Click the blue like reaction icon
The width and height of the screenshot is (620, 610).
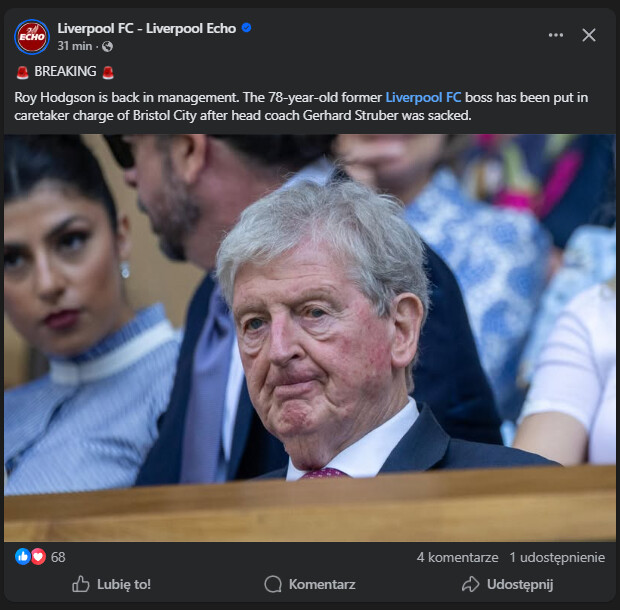(23, 557)
